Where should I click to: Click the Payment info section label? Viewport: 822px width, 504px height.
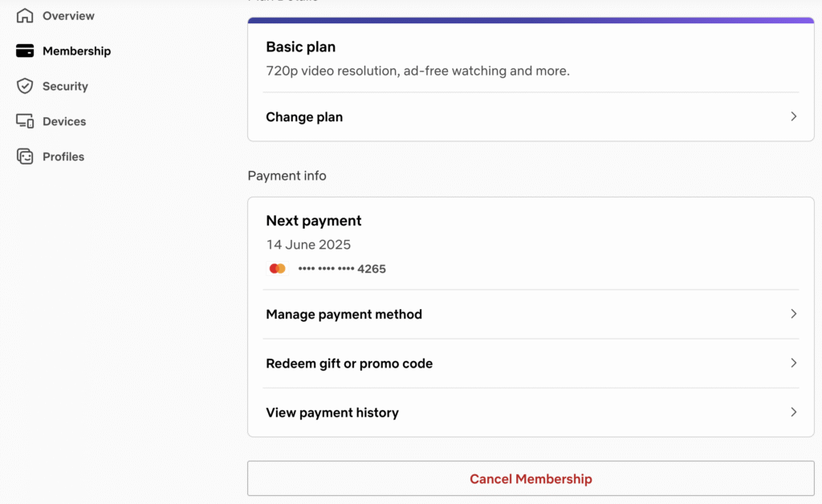[x=287, y=176]
